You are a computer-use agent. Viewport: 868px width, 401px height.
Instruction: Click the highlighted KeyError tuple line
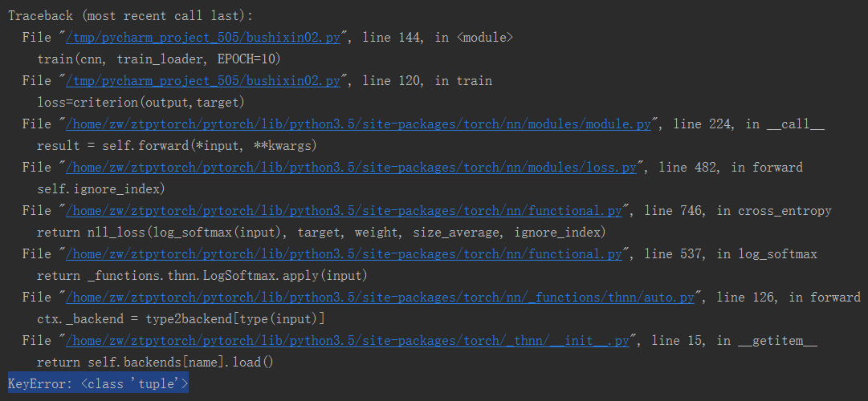(98, 384)
